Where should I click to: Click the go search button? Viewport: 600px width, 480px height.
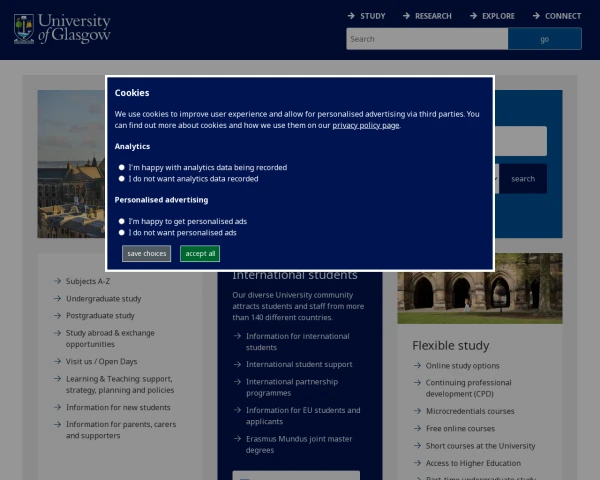(545, 39)
